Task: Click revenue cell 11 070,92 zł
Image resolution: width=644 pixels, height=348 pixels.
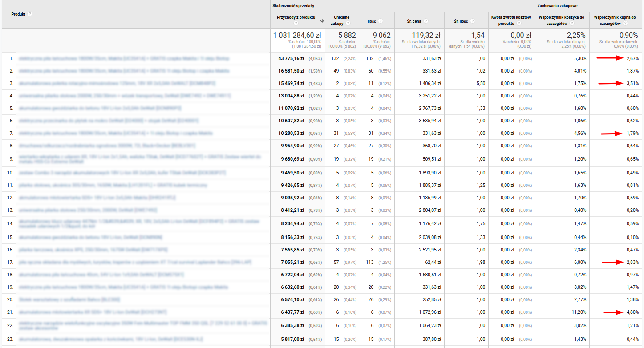Action: pyautogui.click(x=291, y=108)
